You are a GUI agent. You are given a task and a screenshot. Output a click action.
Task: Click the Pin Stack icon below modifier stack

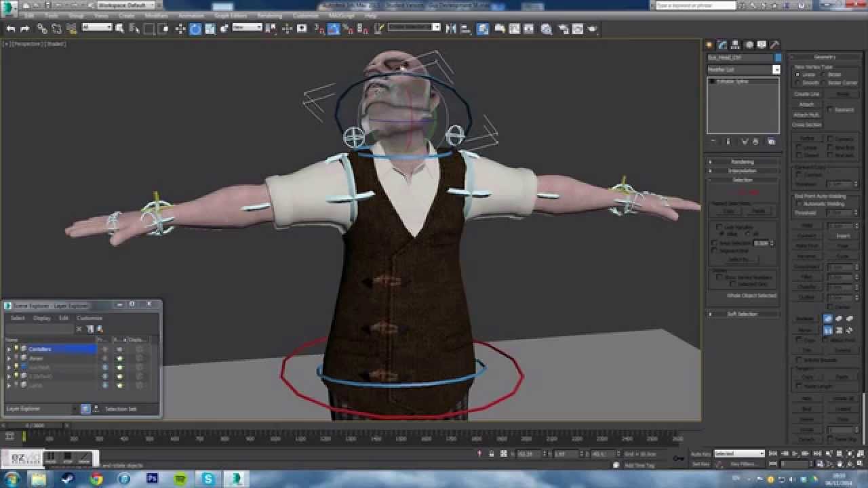[x=713, y=142]
